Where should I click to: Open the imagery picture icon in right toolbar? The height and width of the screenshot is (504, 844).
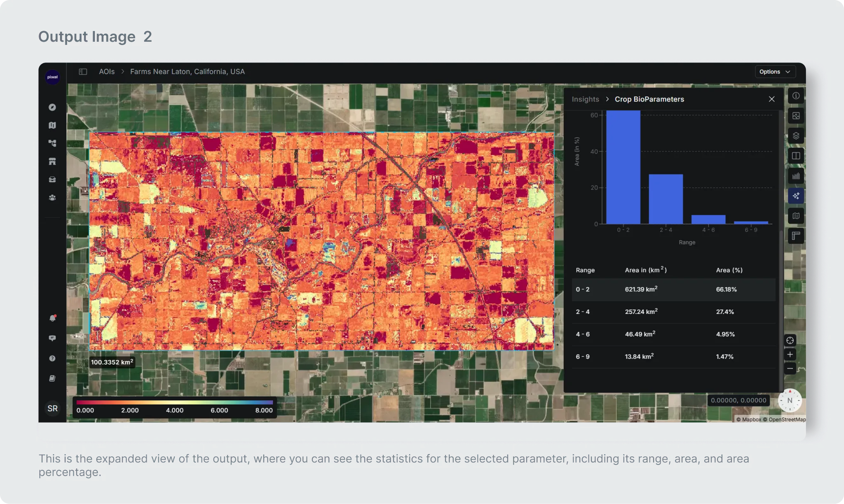click(796, 116)
